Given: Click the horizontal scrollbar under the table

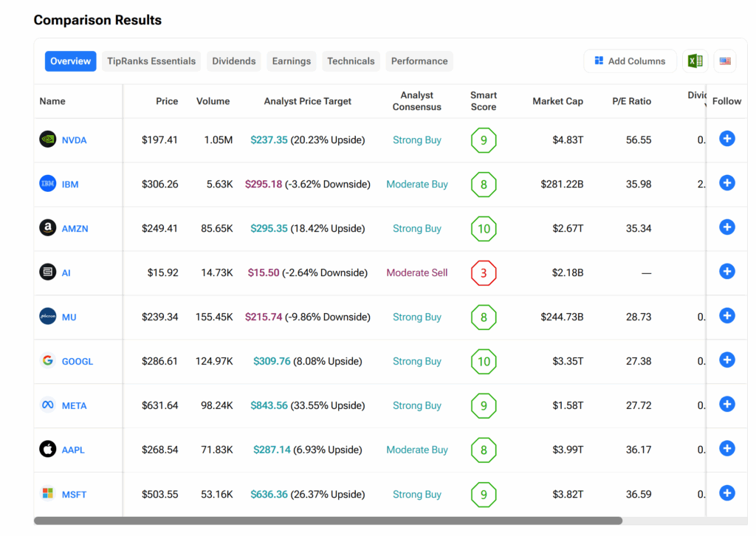Looking at the screenshot, I should (328, 520).
